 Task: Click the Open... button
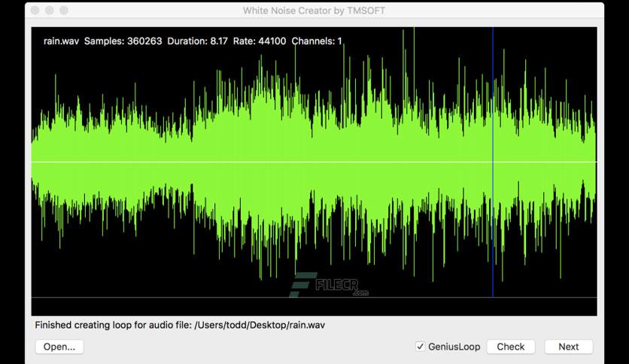pos(59,347)
